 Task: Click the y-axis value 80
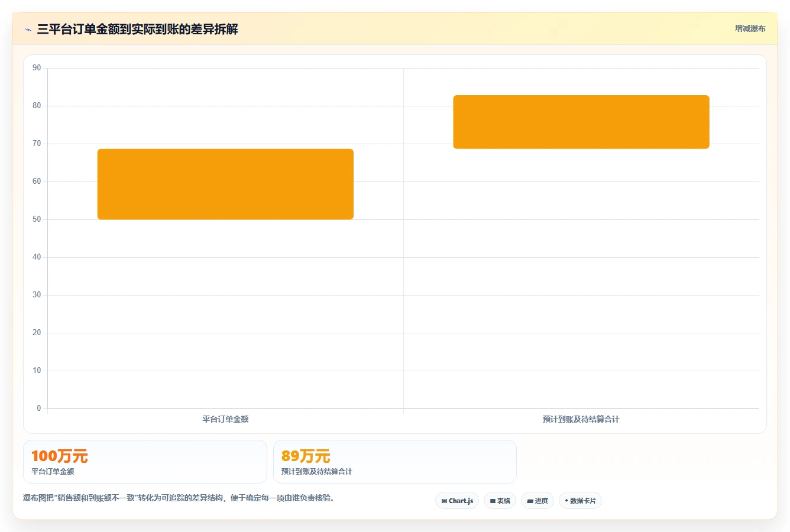tap(37, 106)
